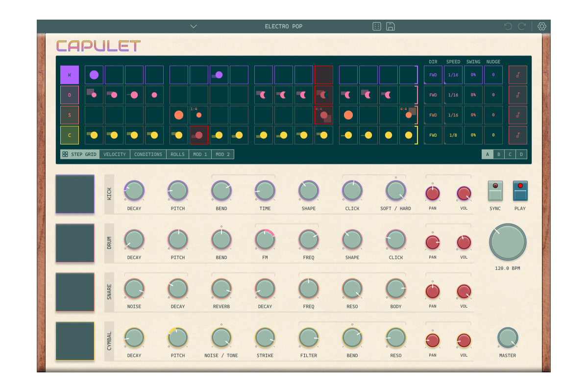
Task: Open the snare row FWD direction selector
Action: point(433,115)
